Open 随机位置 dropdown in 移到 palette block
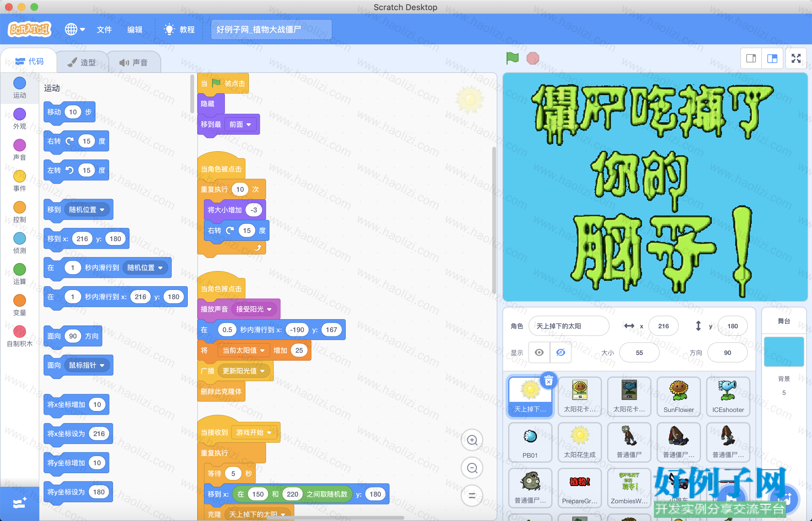 [87, 210]
